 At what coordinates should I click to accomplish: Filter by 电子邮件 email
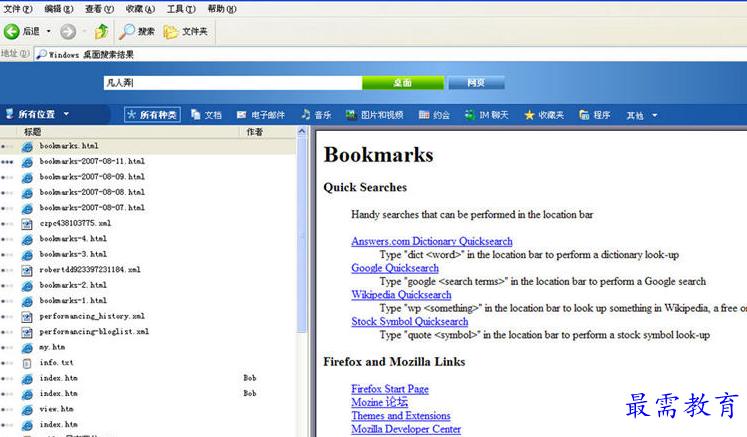click(x=261, y=115)
